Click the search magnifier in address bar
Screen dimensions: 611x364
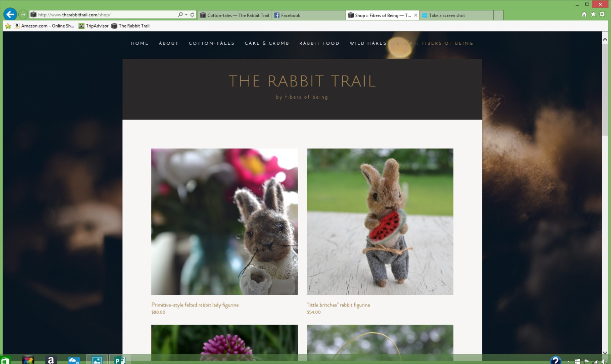(x=180, y=15)
